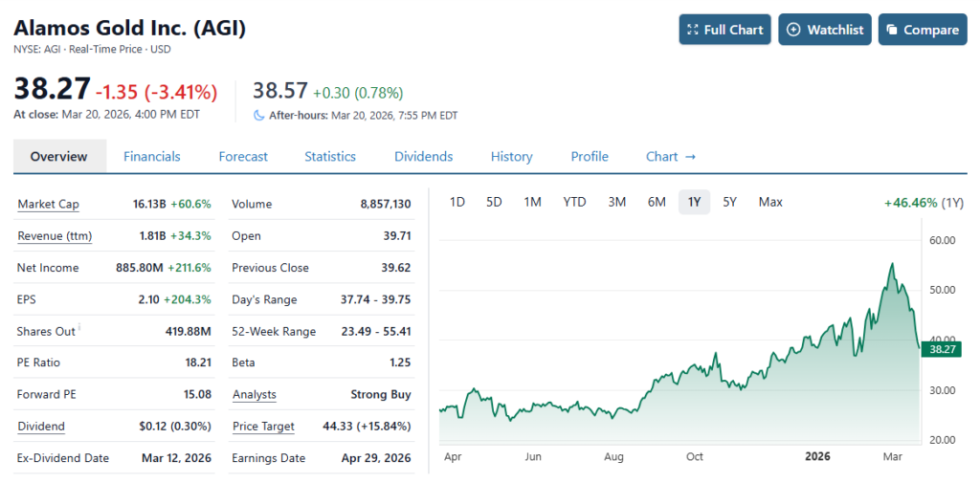Switch to the Financials tab
Viewport: 980px width, 483px height.
point(151,157)
